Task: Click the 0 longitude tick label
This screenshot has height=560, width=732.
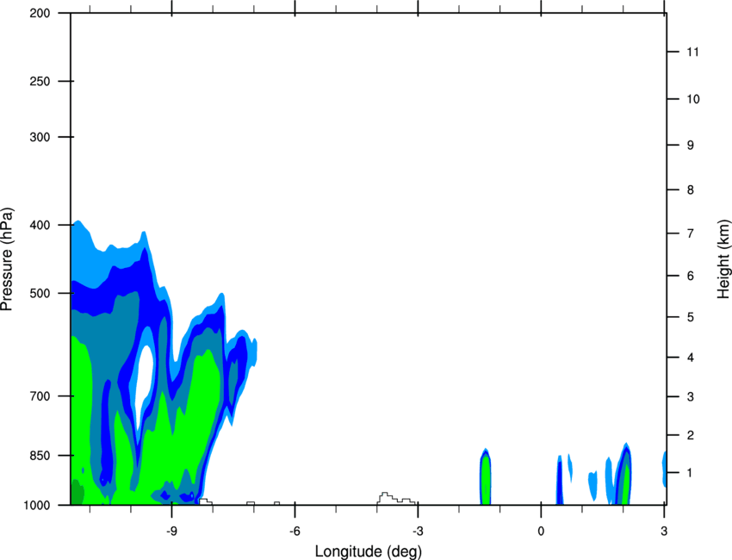Action: click(x=541, y=532)
